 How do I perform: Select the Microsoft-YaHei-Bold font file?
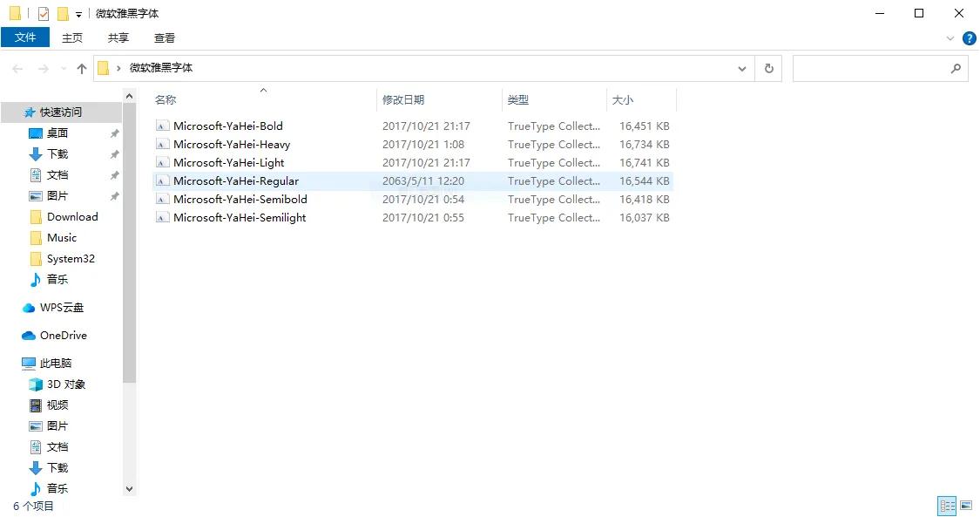click(227, 126)
